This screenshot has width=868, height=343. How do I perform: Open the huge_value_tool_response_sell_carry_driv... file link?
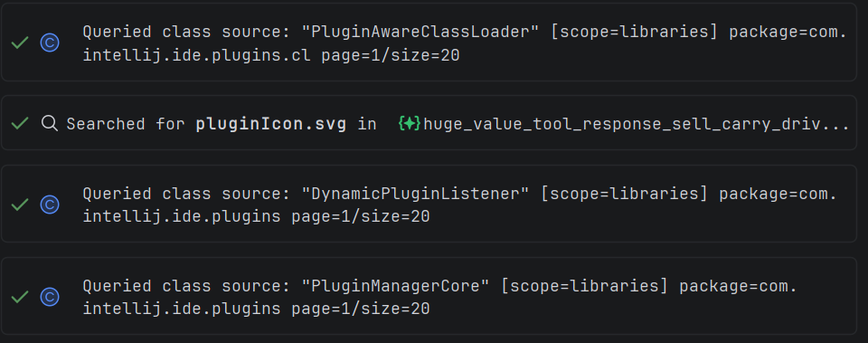point(636,124)
